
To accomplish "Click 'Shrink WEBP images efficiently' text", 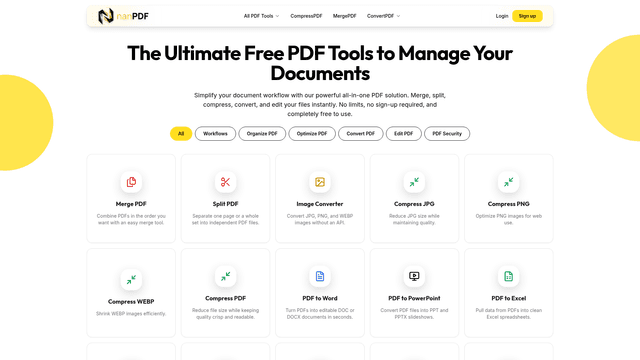I will (131, 313).
